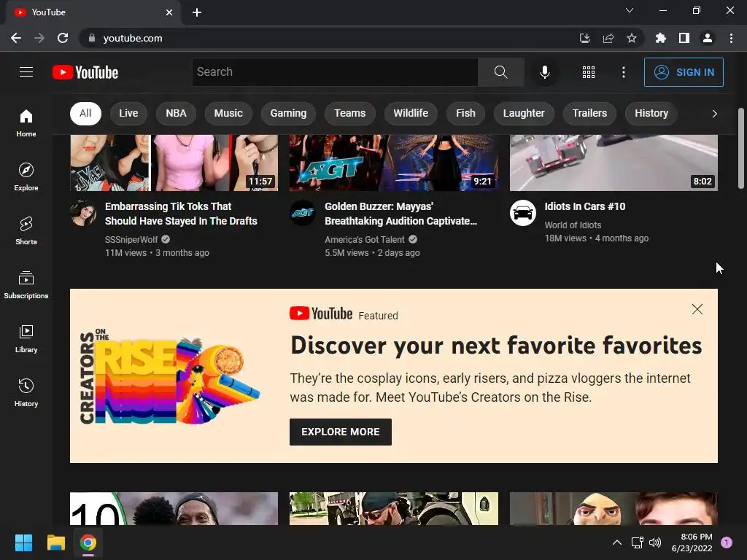Start voice search with microphone icon
This screenshot has height=560, width=747.
[544, 72]
